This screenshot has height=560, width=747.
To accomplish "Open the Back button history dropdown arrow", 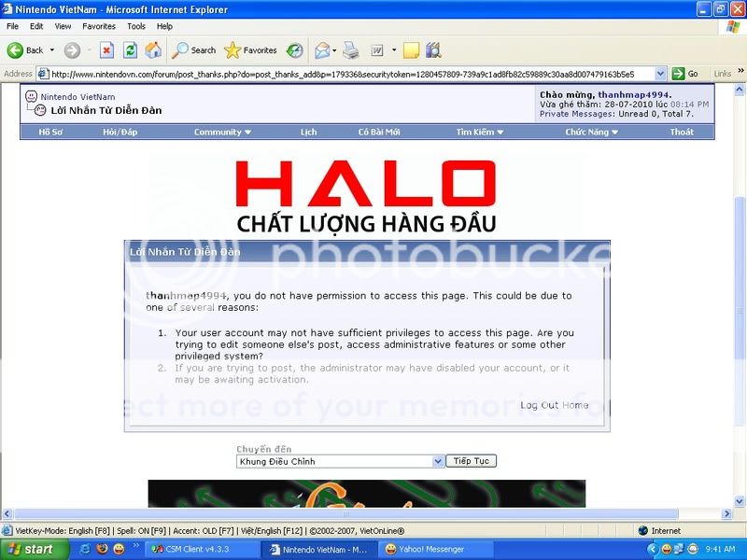I will 52,50.
